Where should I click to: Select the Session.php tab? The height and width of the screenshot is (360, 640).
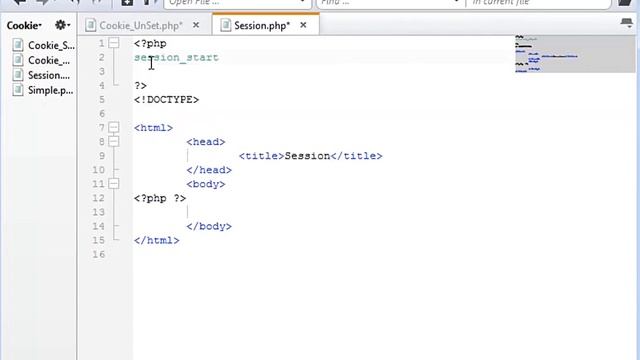[x=262, y=25]
